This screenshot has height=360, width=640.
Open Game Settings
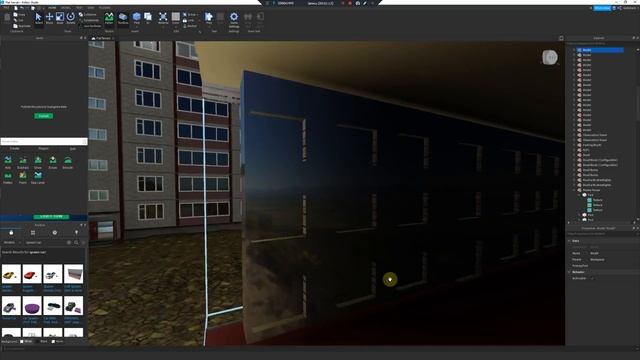234,19
